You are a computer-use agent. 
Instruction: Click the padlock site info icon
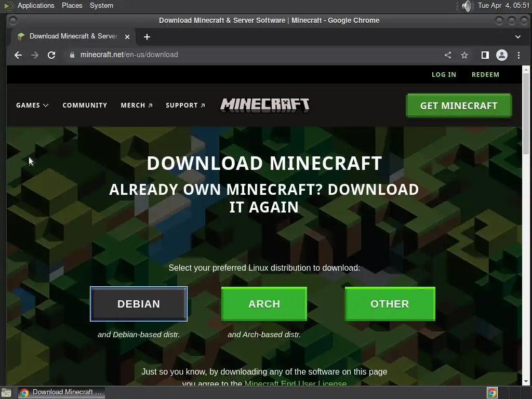tap(72, 55)
